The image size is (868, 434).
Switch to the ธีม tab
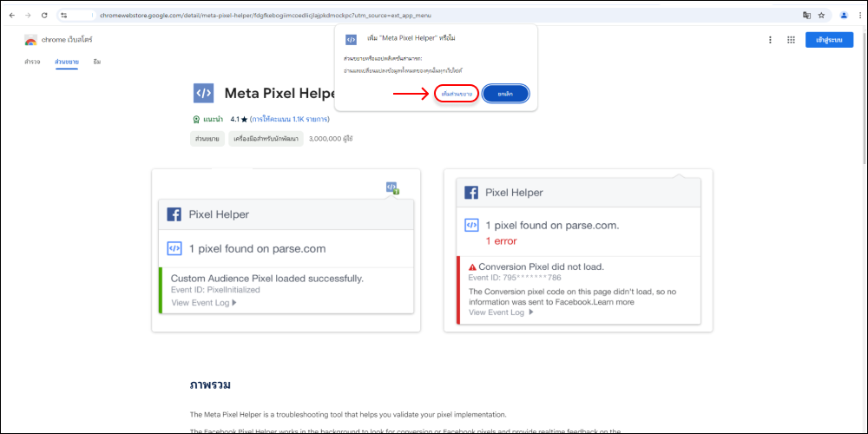click(x=97, y=62)
